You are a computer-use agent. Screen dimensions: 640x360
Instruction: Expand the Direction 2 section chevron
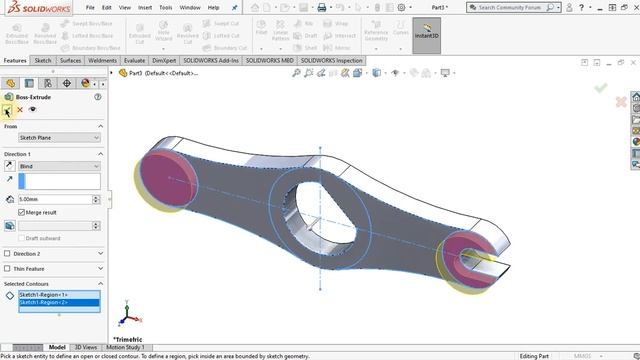tap(100, 253)
